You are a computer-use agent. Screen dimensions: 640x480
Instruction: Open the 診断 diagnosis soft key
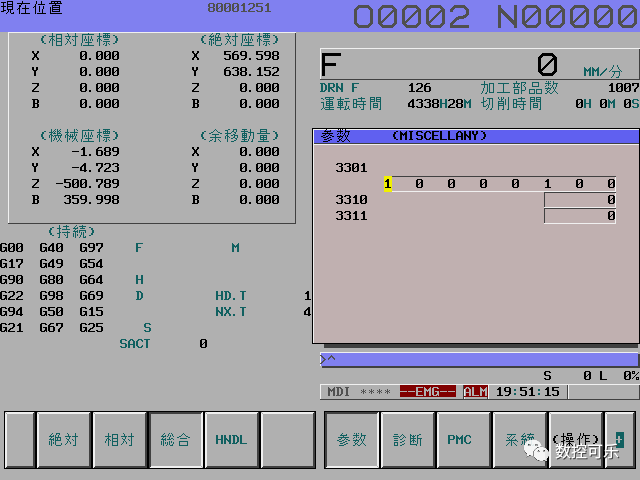coord(408,440)
